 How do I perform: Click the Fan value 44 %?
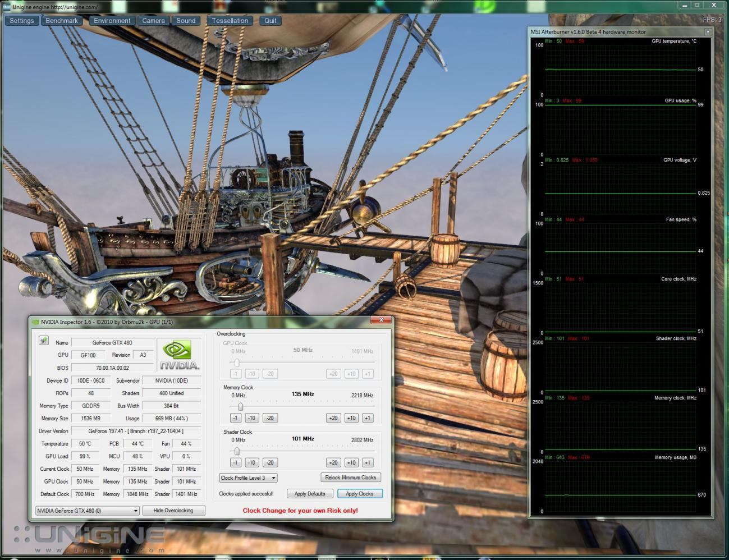[186, 444]
